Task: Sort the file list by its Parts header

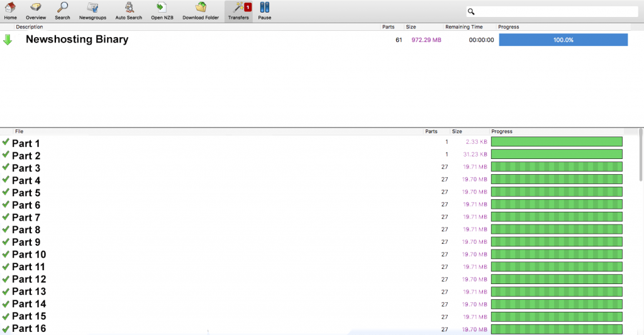Action: click(431, 131)
